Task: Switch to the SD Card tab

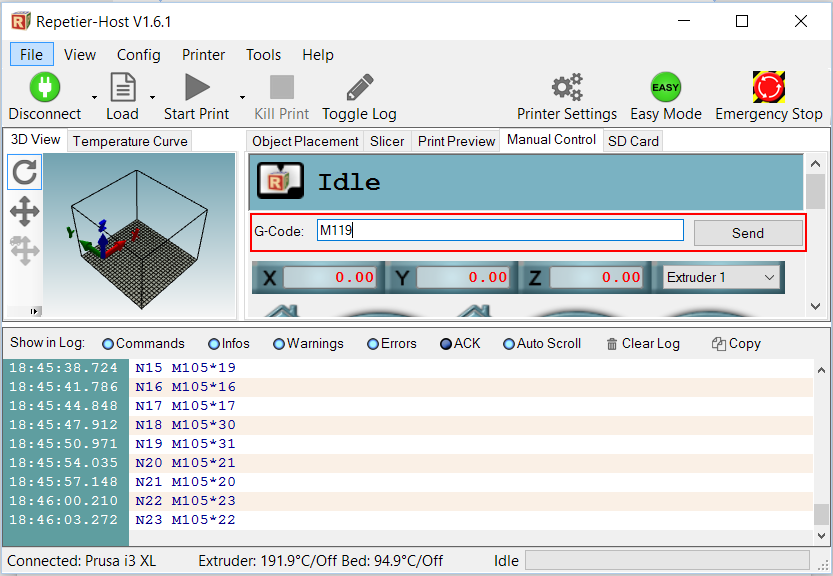Action: click(633, 141)
